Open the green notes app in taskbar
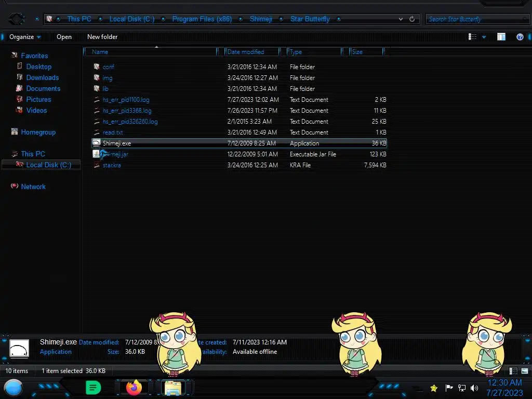 coord(94,388)
